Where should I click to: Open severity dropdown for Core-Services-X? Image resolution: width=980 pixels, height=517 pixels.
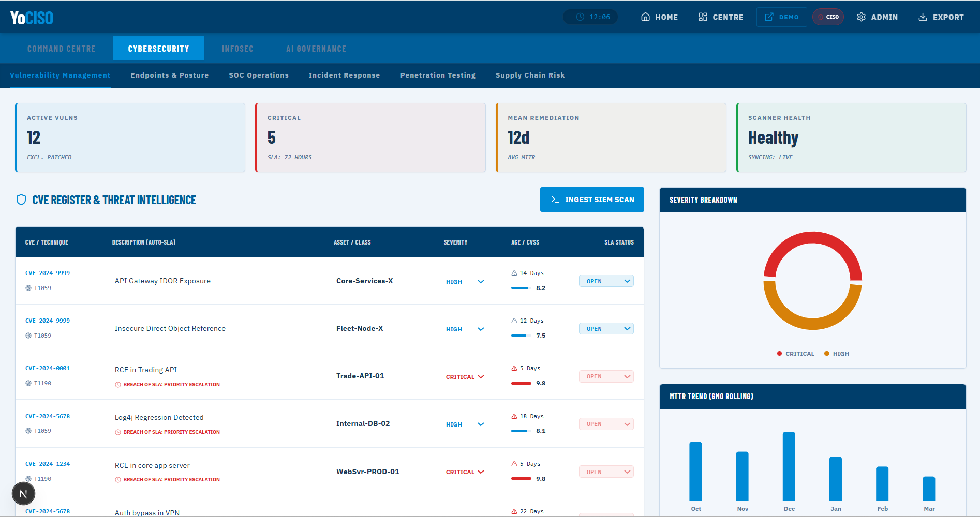(x=465, y=282)
